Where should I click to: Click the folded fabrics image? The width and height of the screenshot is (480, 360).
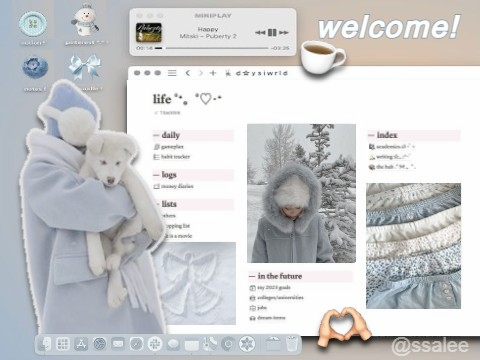pyautogui.click(x=413, y=246)
